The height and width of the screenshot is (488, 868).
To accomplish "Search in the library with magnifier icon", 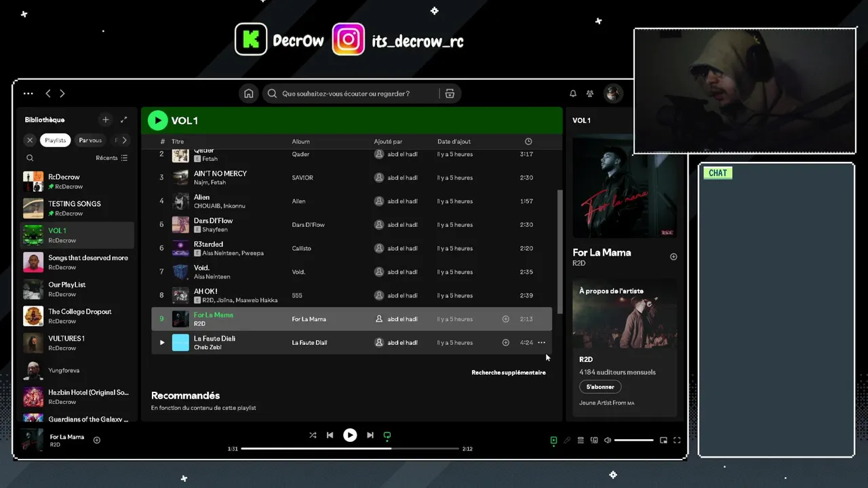I will pyautogui.click(x=30, y=158).
